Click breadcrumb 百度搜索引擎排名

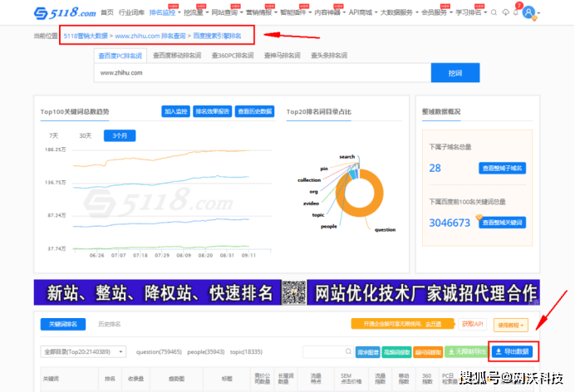217,36
